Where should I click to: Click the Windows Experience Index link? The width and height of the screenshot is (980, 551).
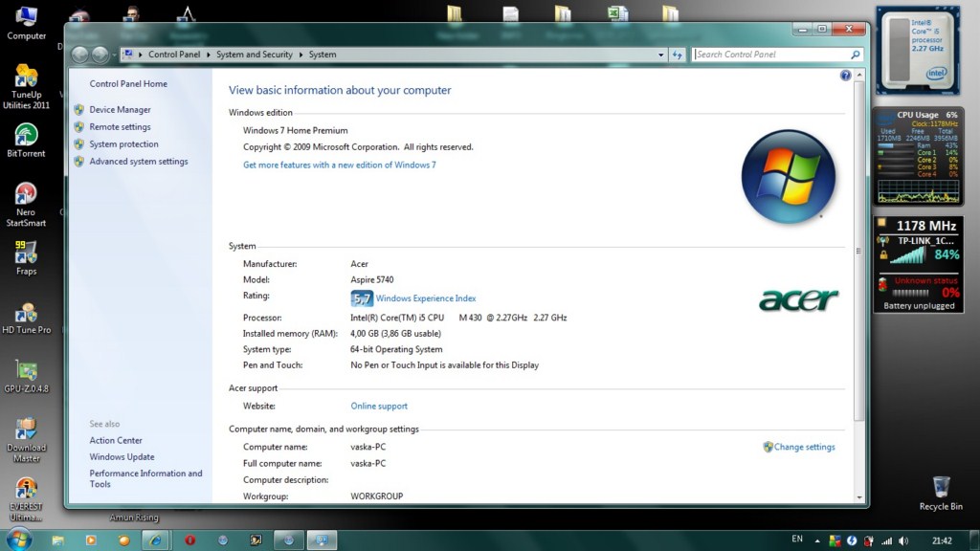click(x=425, y=298)
